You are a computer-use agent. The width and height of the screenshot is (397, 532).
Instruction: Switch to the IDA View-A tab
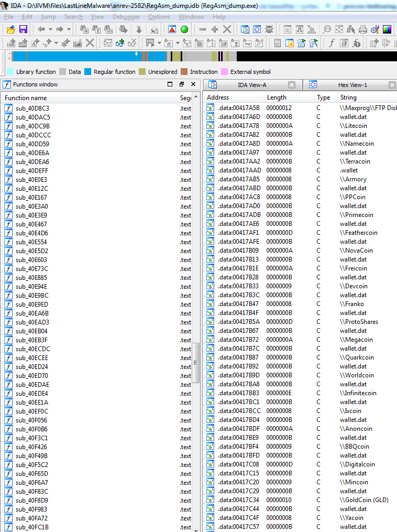tap(252, 85)
